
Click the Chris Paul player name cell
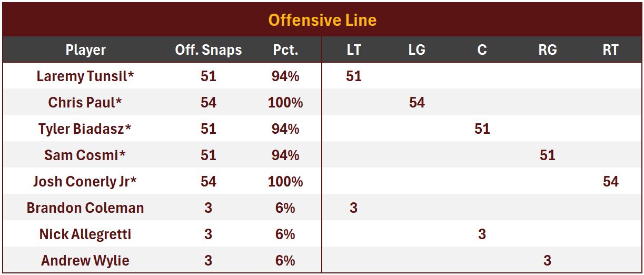[x=85, y=103]
